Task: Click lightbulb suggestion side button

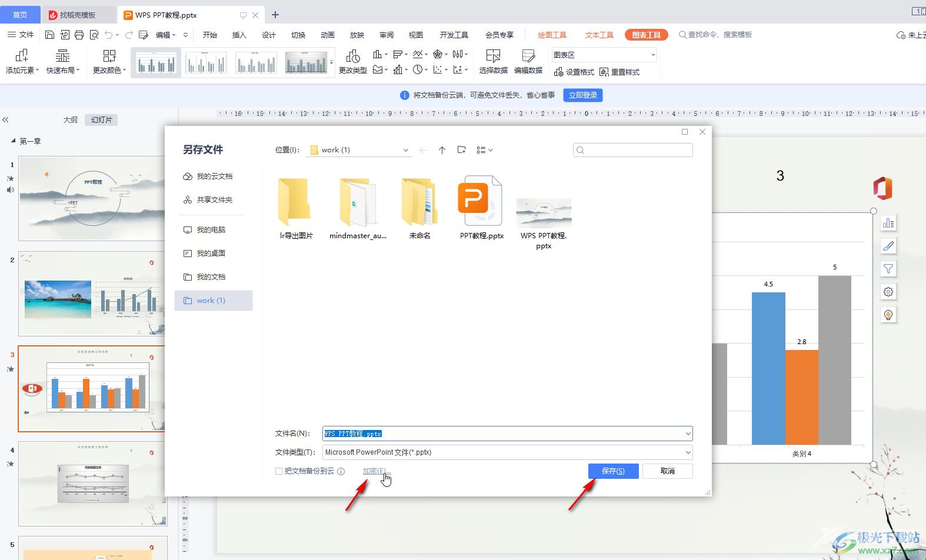Action: [888, 315]
